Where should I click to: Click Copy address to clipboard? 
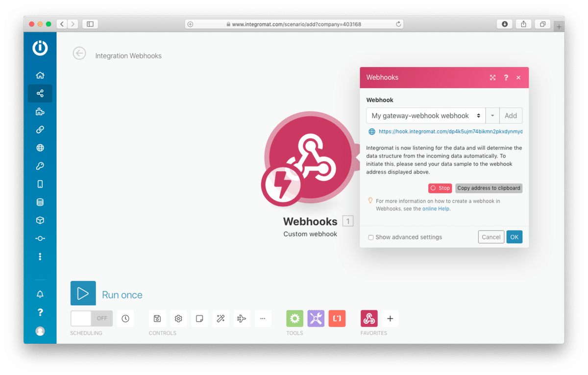[489, 188]
